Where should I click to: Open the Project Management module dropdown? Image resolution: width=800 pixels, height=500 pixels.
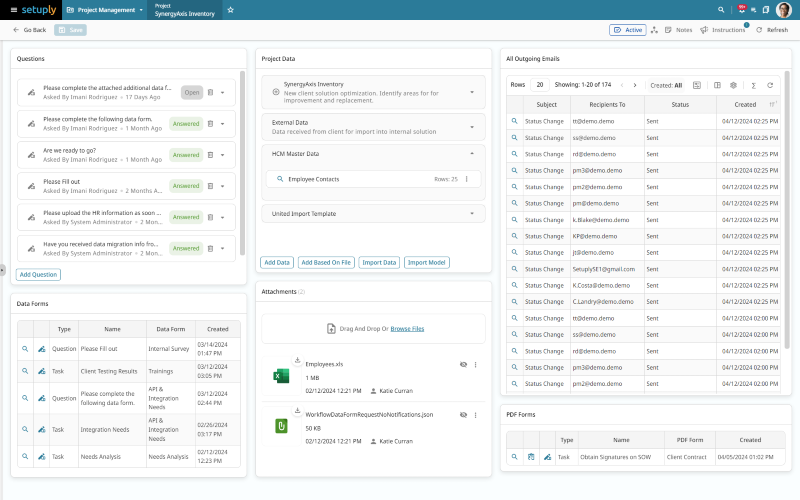pyautogui.click(x=105, y=10)
